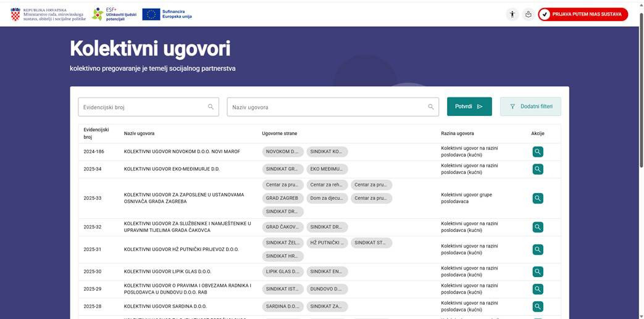Viewport: 644px width, 319px height.
Task: Open details for contract 2025-33
Action: [x=538, y=198]
